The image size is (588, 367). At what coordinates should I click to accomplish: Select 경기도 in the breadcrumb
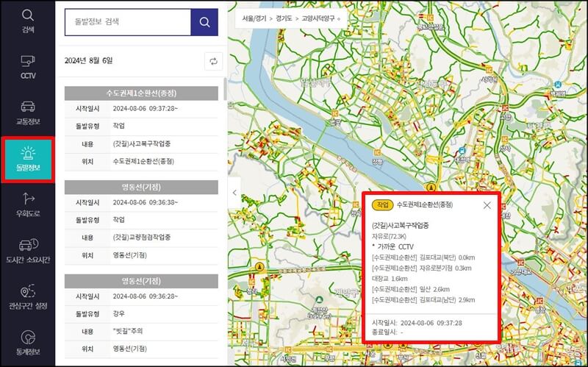point(284,18)
